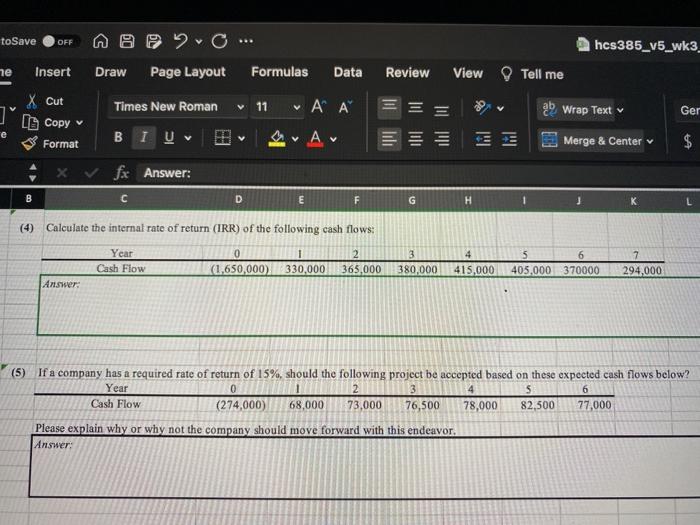Viewport: 700px width, 525px height.
Task: Select column H header
Action: pyautogui.click(x=468, y=201)
